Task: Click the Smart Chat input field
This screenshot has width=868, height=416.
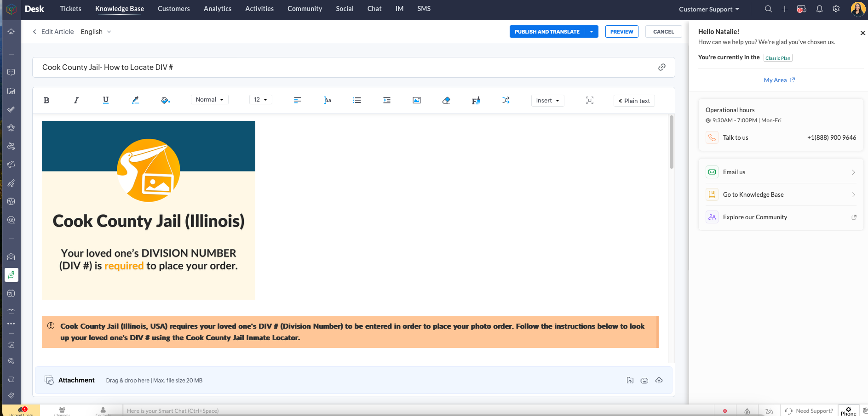Action: 418,410
